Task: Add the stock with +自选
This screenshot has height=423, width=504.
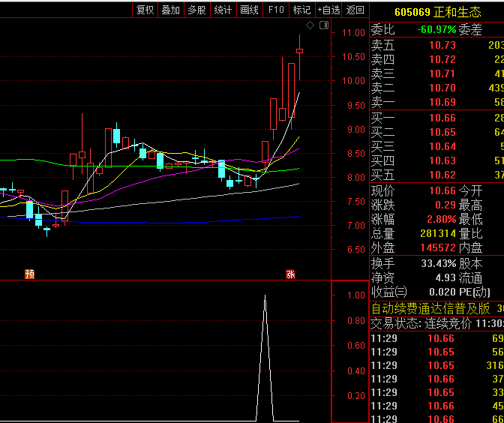Action: [328, 10]
